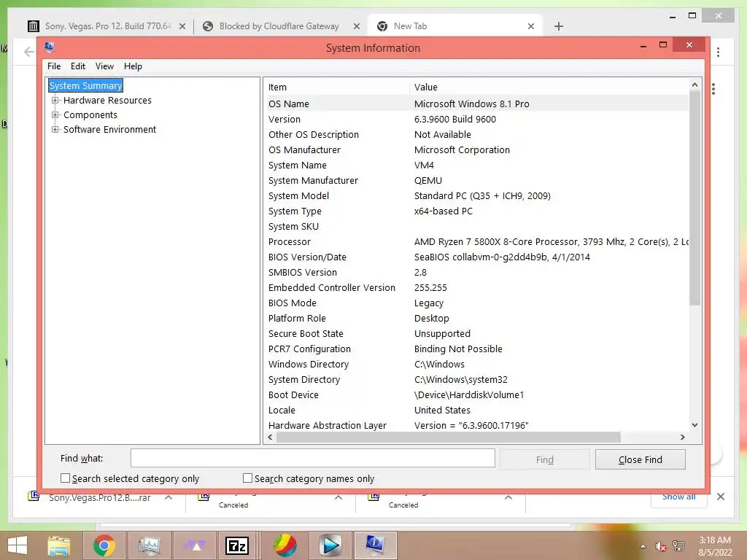Screen dimensions: 747x560
Task: Click the Item column header
Action: click(337, 87)
